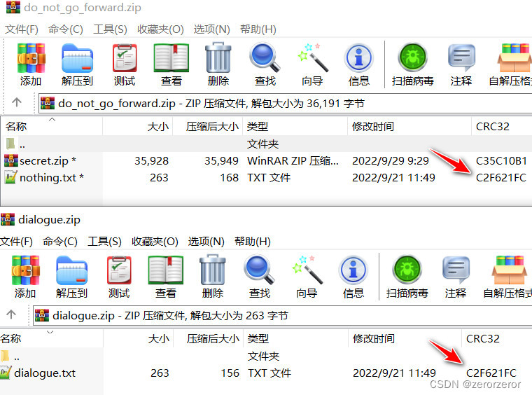This screenshot has width=532, height=395.
Task: Click Comment (注释) in do_not_go_forward.zip window
Action: pyautogui.click(x=461, y=64)
